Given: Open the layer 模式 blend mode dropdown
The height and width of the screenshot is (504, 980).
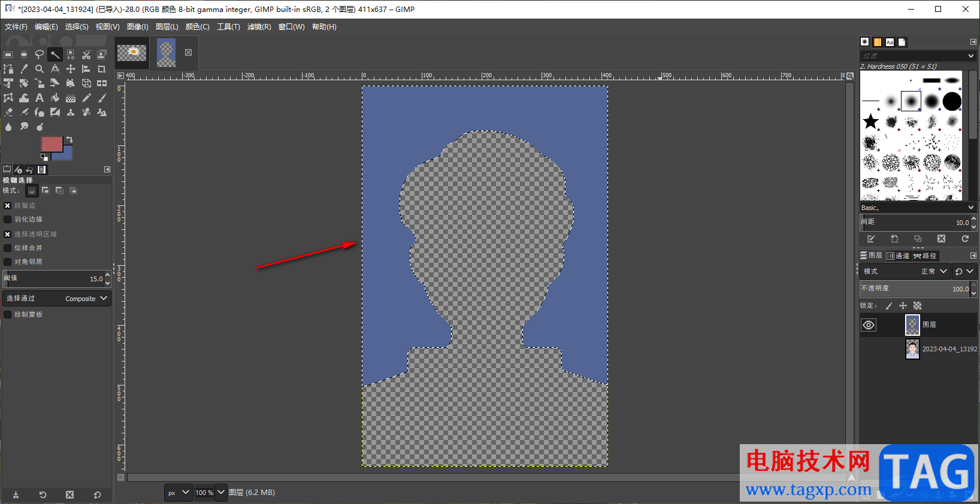Looking at the screenshot, I should (933, 271).
